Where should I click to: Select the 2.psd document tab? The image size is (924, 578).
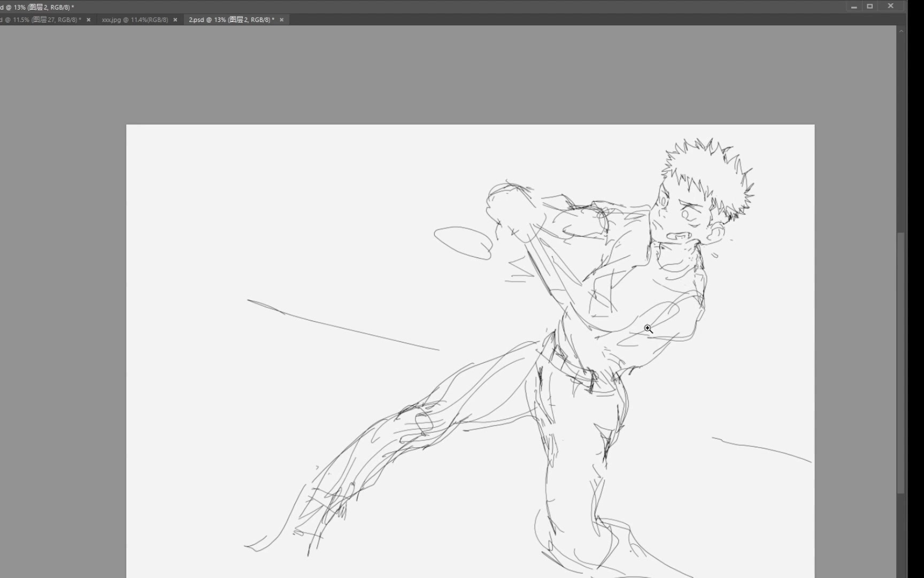(x=232, y=20)
